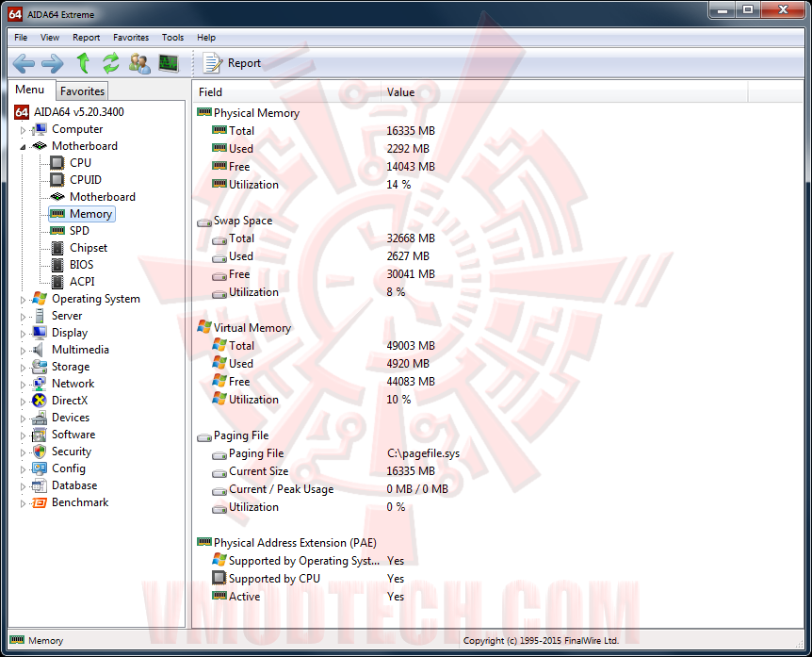Select the Database tree item
Viewport: 812px width, 657px height.
click(x=74, y=485)
